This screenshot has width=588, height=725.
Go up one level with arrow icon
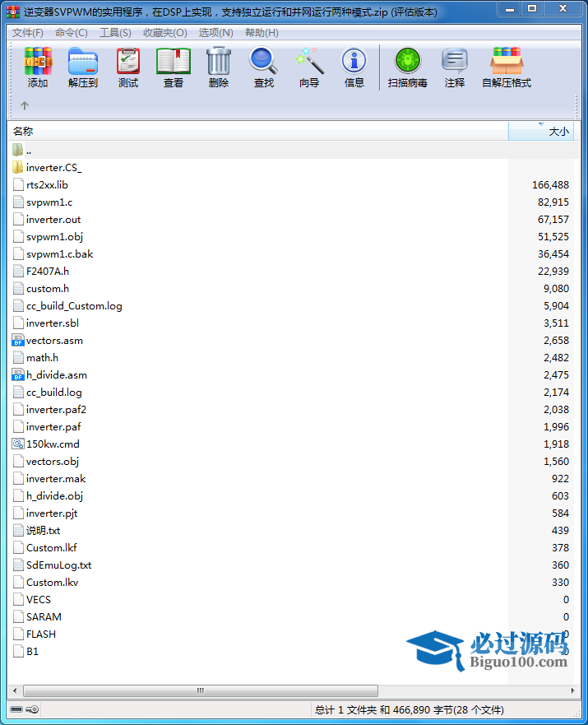[x=25, y=106]
